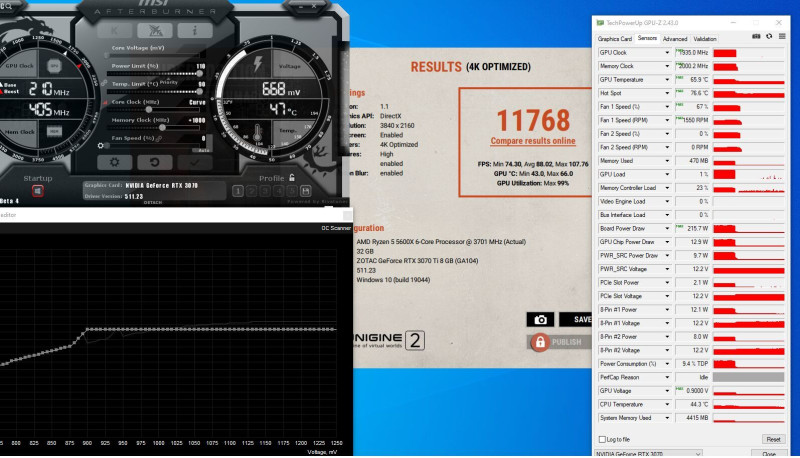This screenshot has width=800, height=458.
Task: Adjust the Temp. Limit slider handle
Action: pos(199,91)
